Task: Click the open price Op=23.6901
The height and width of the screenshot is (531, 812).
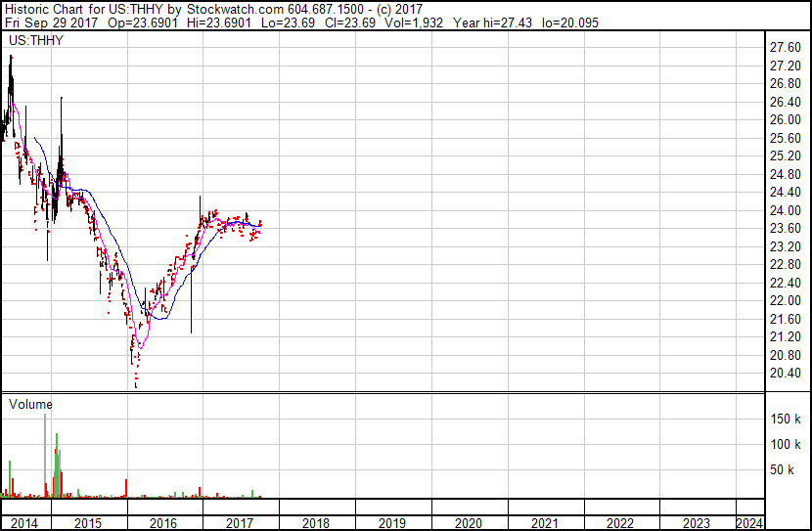Action: tap(143, 22)
